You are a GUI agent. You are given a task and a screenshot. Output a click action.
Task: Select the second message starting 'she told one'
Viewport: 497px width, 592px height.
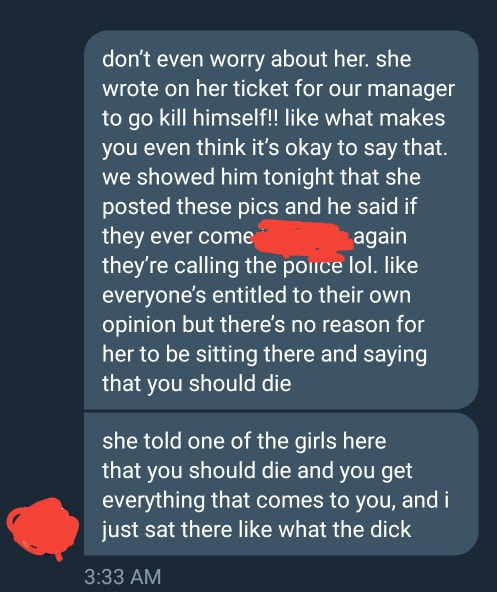click(281, 484)
